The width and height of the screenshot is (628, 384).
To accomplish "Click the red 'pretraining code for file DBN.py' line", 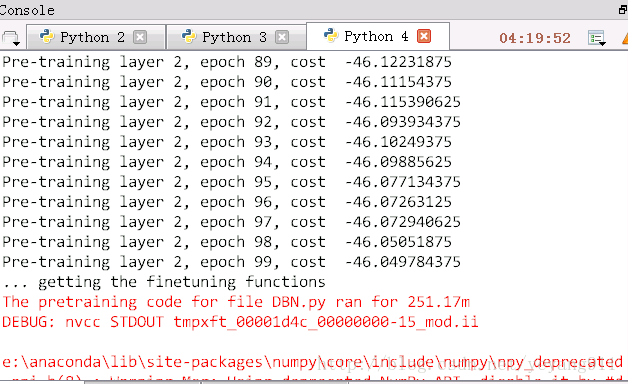I will [x=236, y=302].
